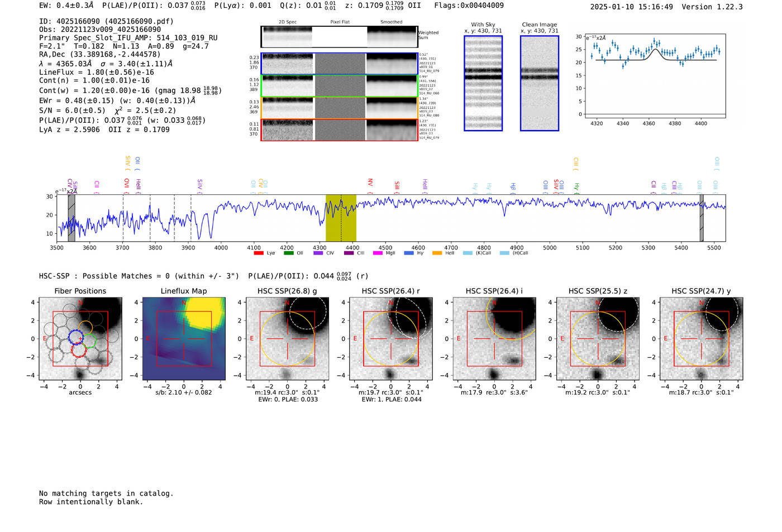Open the Lineflux Map thumbnail
The image size is (782, 532).
[184, 339]
